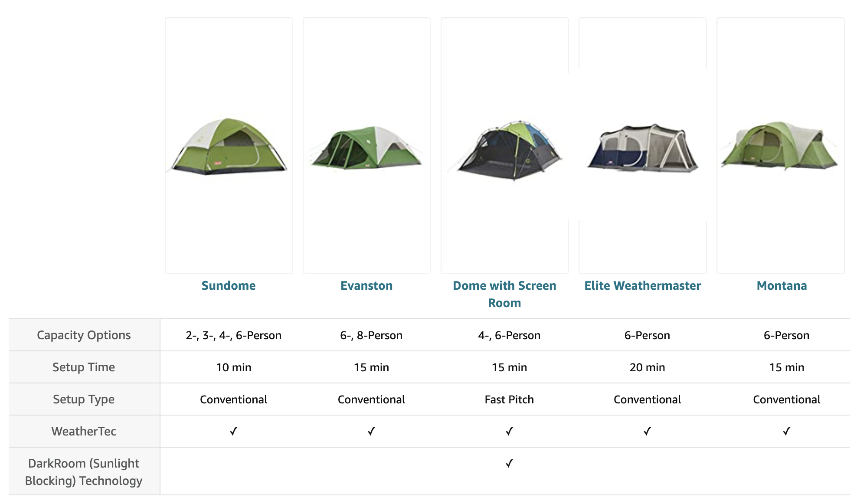This screenshot has width=857, height=504.
Task: Open the Montana tent product link
Action: (782, 285)
